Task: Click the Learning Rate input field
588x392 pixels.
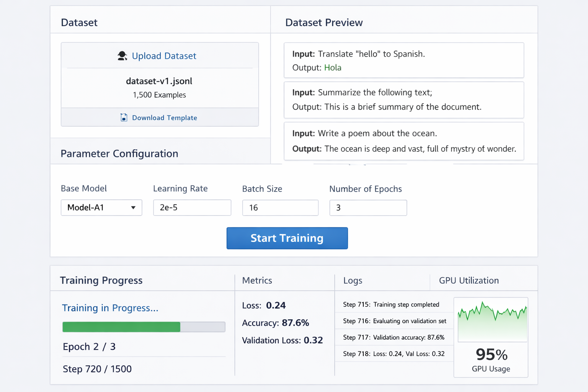Action: (192, 207)
